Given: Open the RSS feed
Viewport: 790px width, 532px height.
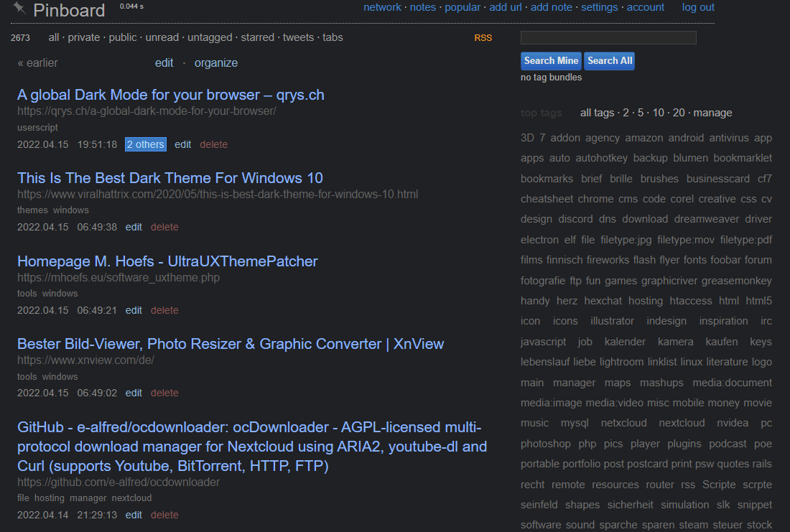Looking at the screenshot, I should click(x=483, y=37).
